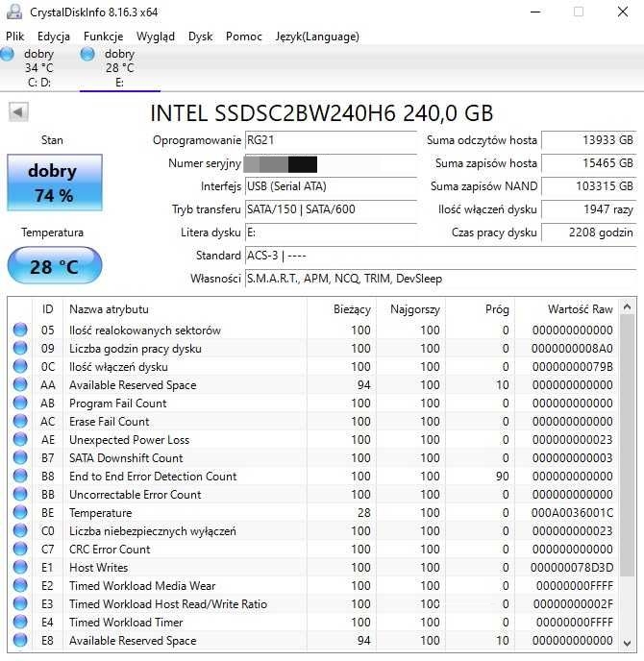Click the Własności features field

point(441,279)
